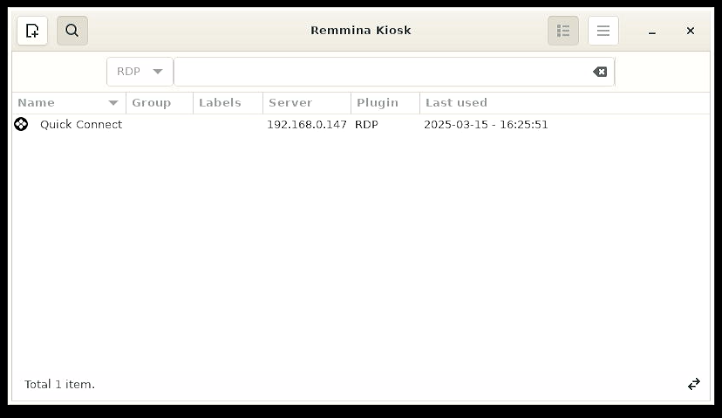Click the multi-monitor arrows icon in status bar
The image size is (722, 418).
pos(694,384)
